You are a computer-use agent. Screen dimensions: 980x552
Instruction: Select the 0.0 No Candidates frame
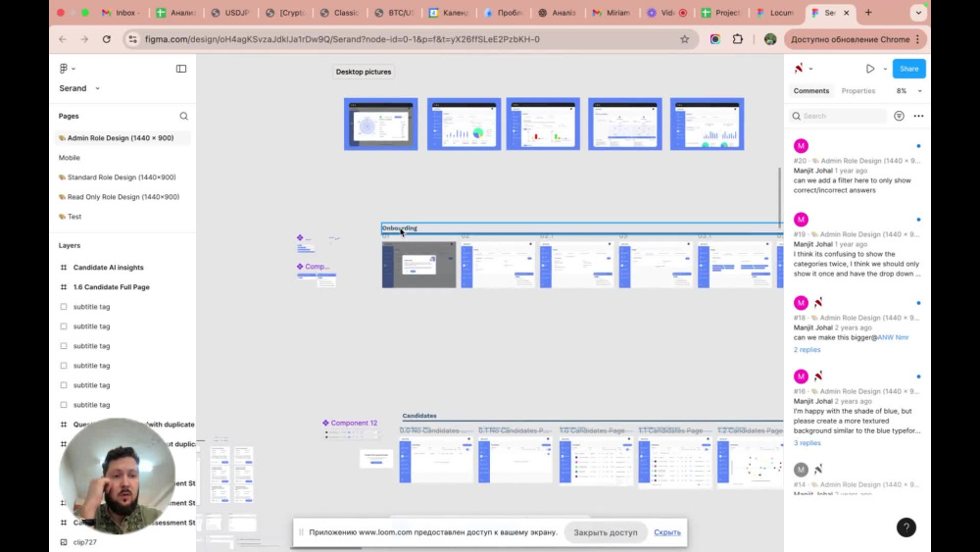436,461
